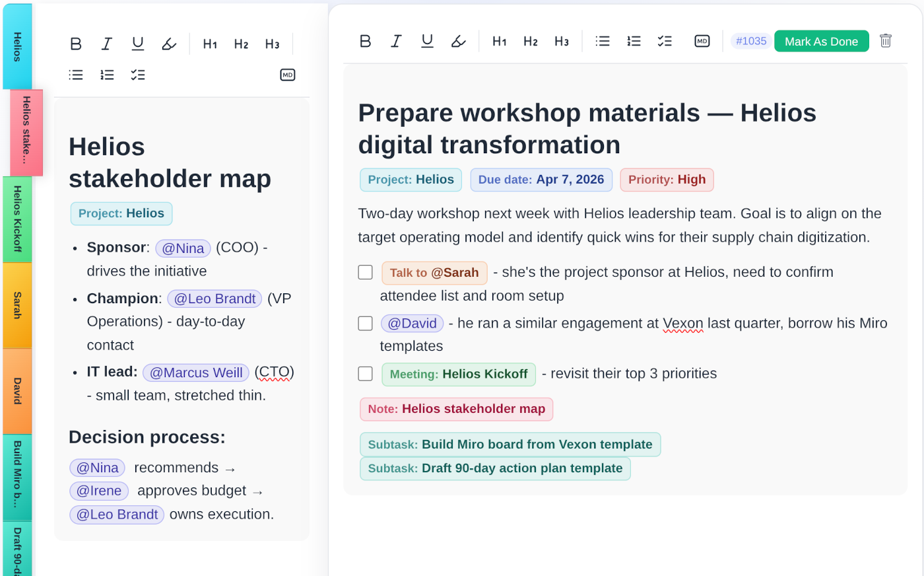This screenshot has height=576, width=924.
Task: Insert numbered list in workshop task toolbar
Action: (x=634, y=41)
